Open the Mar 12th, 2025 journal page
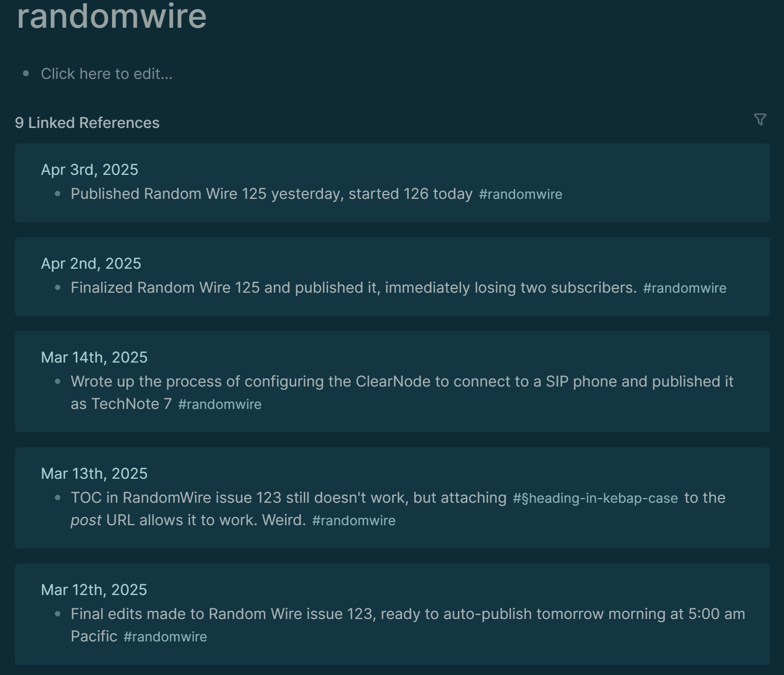The height and width of the screenshot is (675, 784). point(94,590)
